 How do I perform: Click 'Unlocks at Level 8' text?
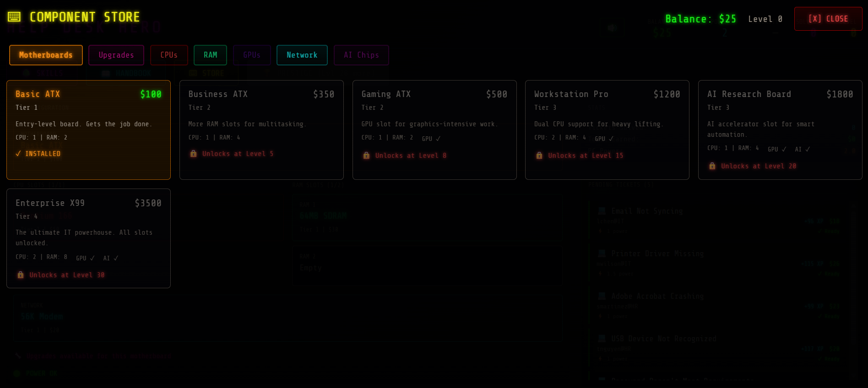tap(411, 156)
